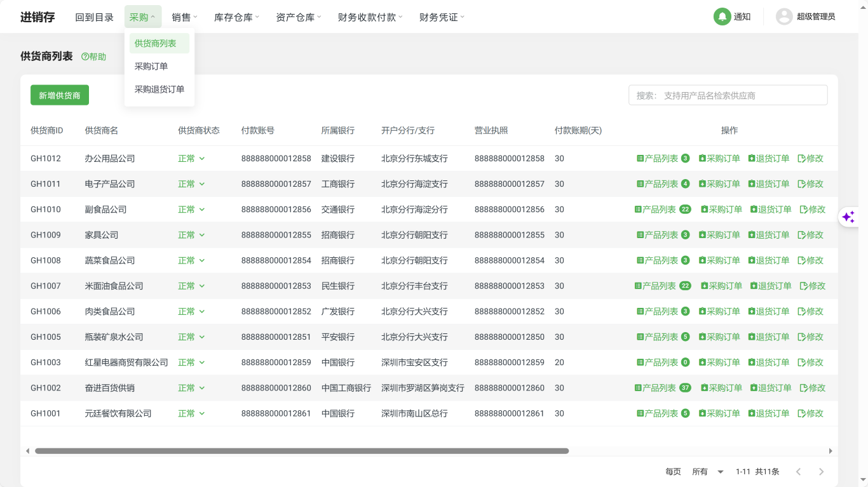Open the 财务凭证 menu
868x487 pixels.
(x=442, y=17)
